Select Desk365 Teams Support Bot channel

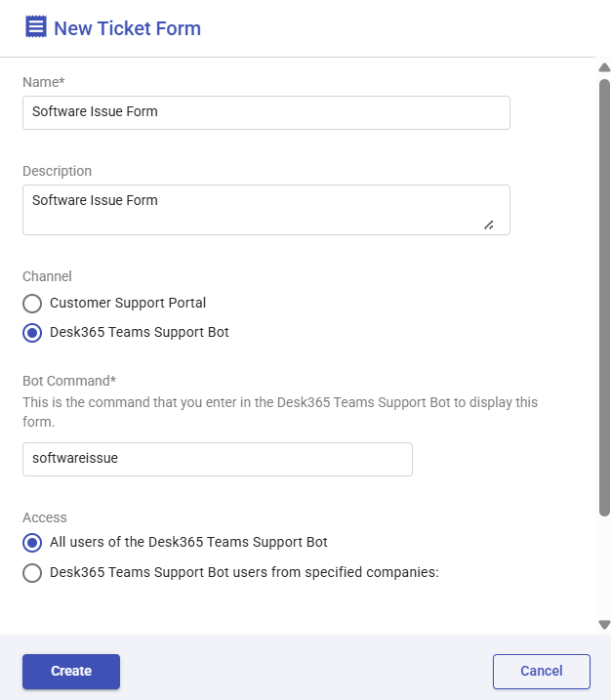(x=32, y=333)
